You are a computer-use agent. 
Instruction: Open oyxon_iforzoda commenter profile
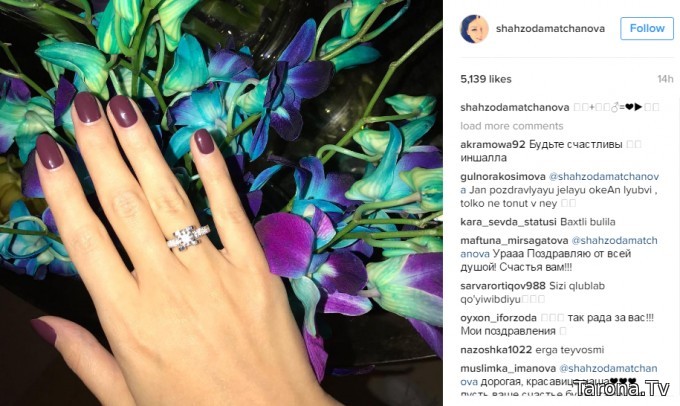[x=498, y=318]
